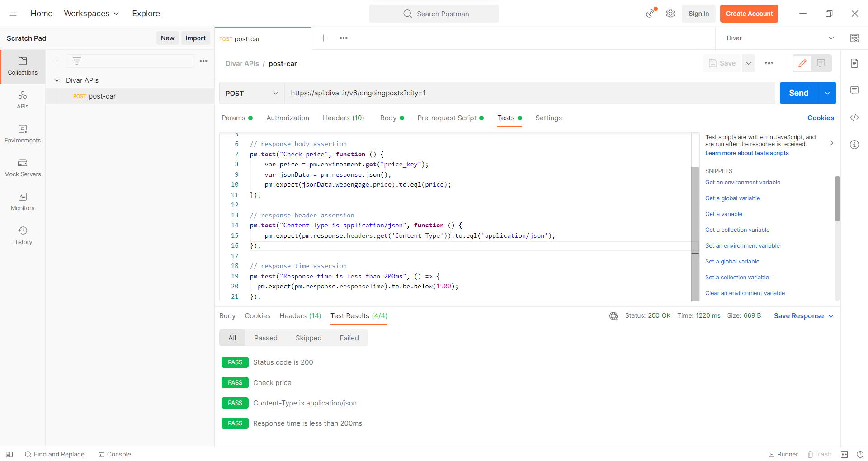Open request info icon

point(854,145)
